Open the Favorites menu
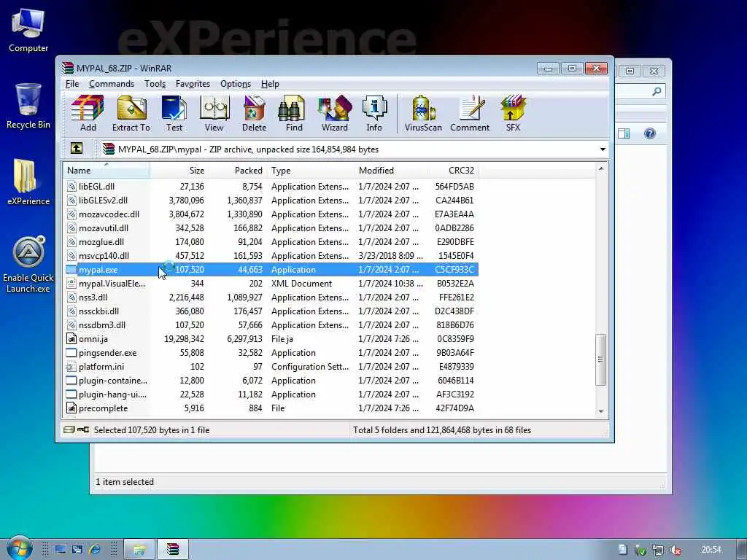The height and width of the screenshot is (560, 747). pos(193,84)
